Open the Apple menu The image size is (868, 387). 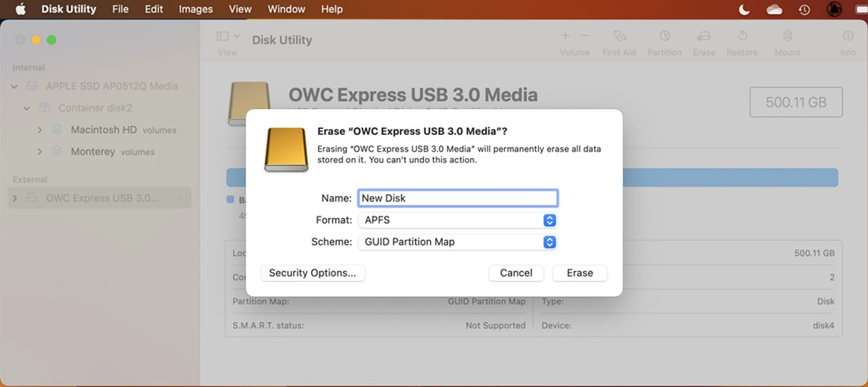(x=21, y=9)
